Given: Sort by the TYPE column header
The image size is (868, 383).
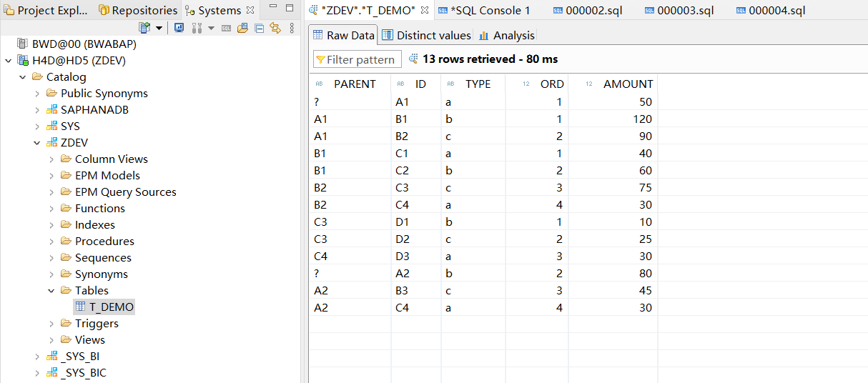Looking at the screenshot, I should pos(473,84).
